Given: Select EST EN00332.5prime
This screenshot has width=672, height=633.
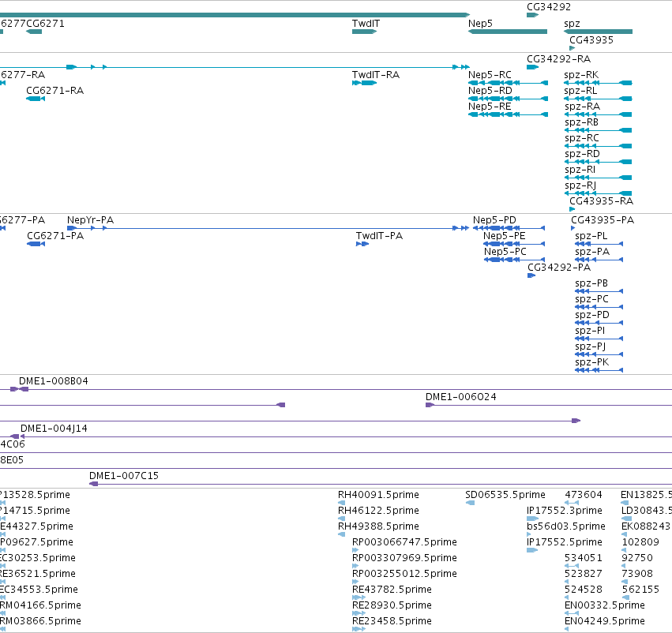Looking at the screenshot, I should click(x=572, y=613).
